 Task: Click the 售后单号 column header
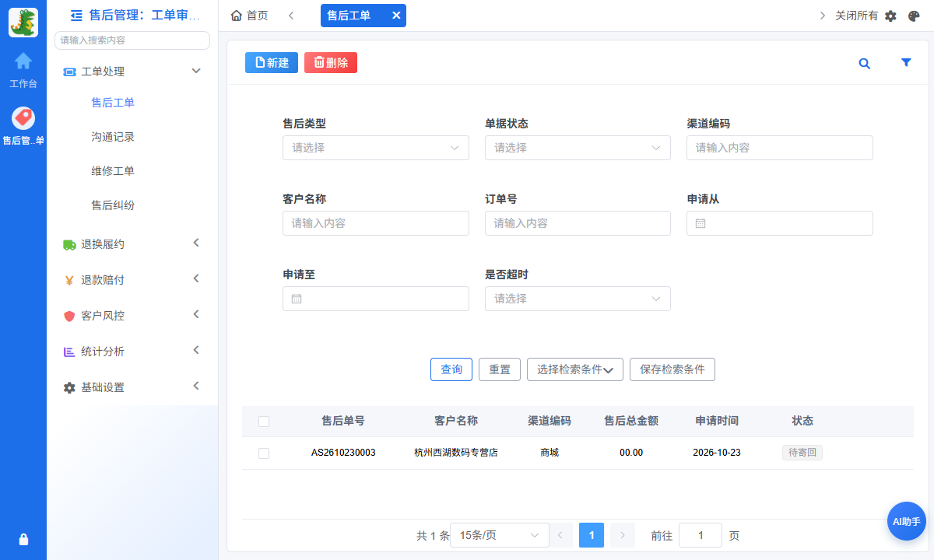343,421
